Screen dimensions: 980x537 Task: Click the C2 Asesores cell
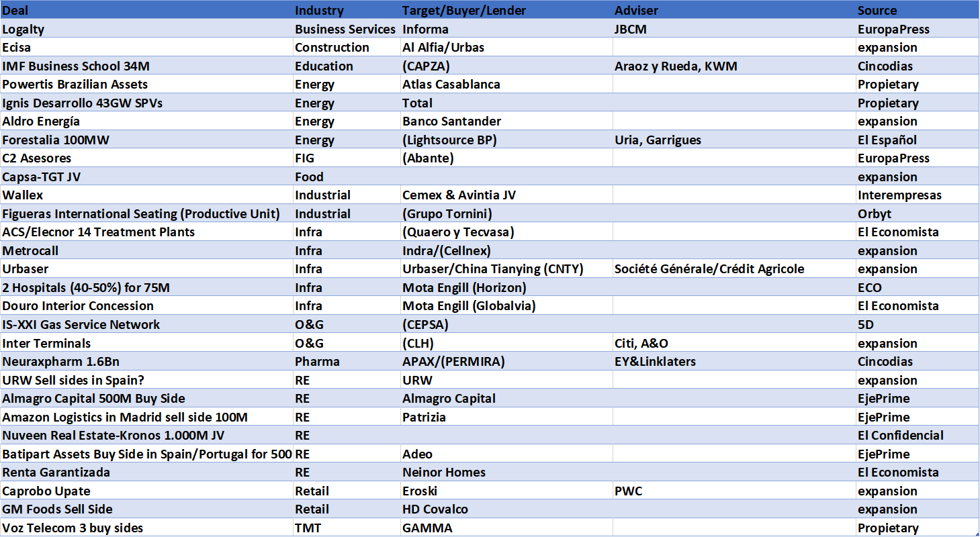click(146, 158)
